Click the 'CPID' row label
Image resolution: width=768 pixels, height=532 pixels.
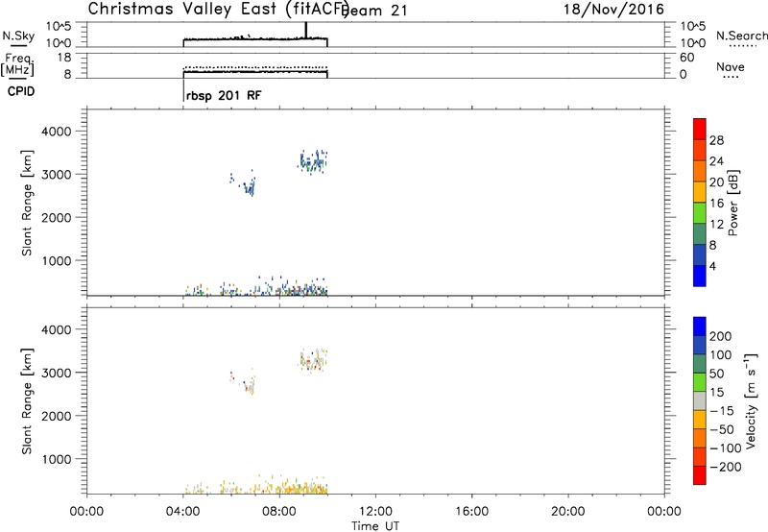21,91
